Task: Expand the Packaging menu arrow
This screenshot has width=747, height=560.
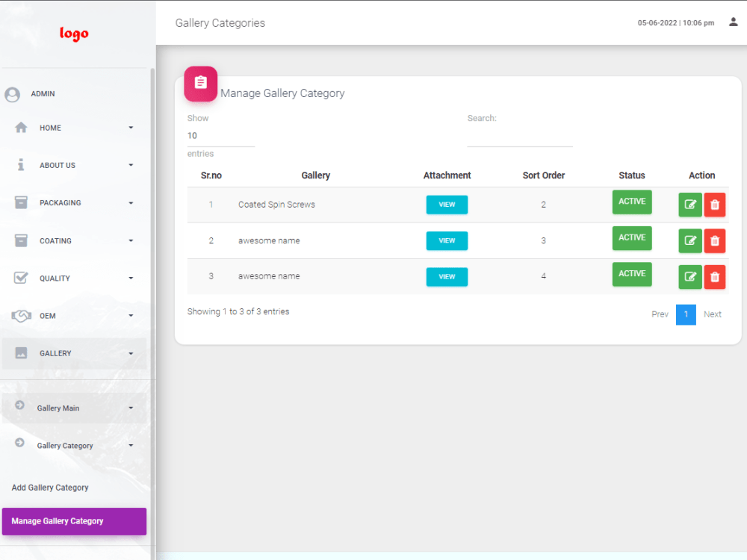Action: coord(131,203)
